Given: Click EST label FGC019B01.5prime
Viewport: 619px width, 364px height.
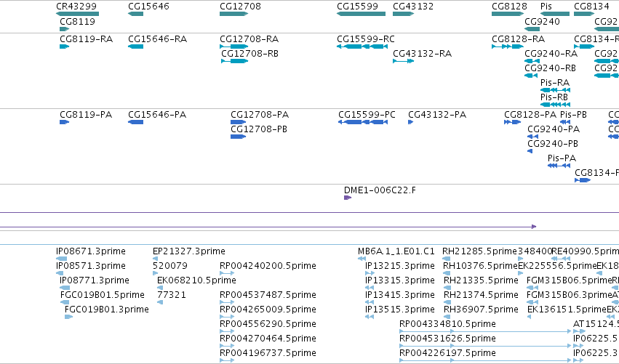Looking at the screenshot, I should pyautogui.click(x=103, y=296).
